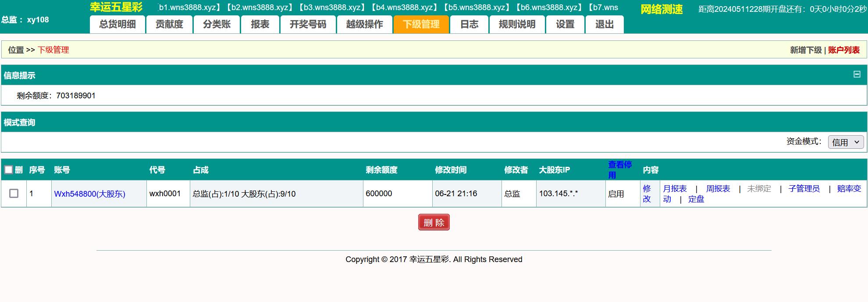This screenshot has height=302, width=868.
Task: Select the 越级操作 tab
Action: (x=364, y=25)
